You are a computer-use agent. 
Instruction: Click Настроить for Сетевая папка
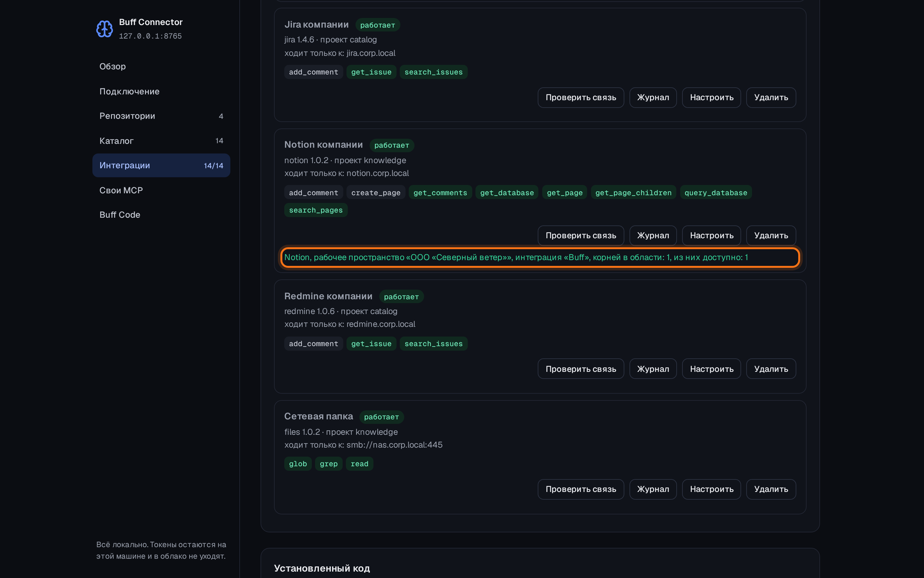pyautogui.click(x=711, y=489)
